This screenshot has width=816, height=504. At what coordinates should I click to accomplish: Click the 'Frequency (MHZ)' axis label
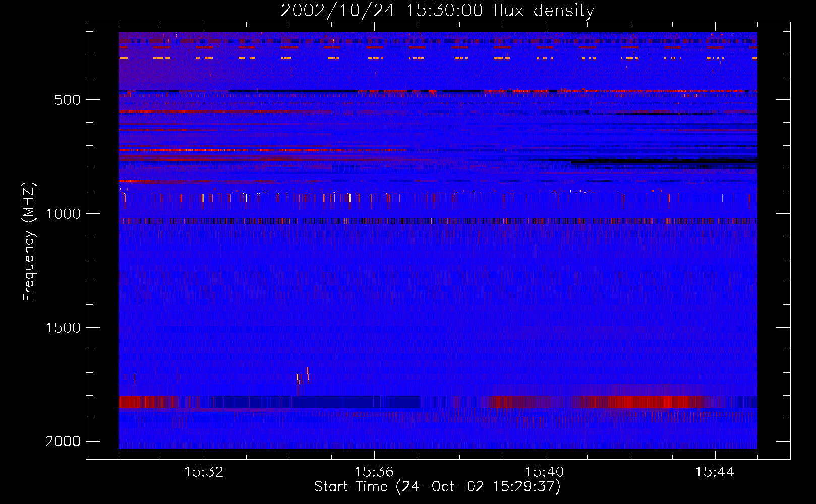(28, 242)
